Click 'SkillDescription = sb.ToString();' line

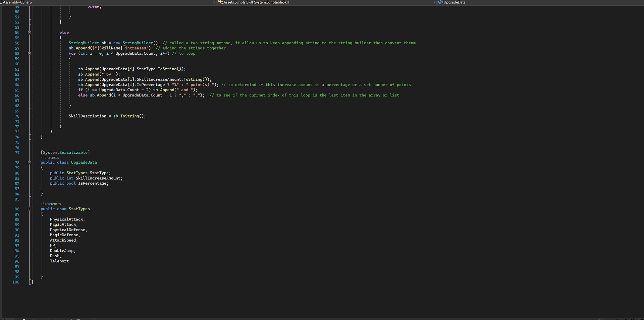[107, 116]
